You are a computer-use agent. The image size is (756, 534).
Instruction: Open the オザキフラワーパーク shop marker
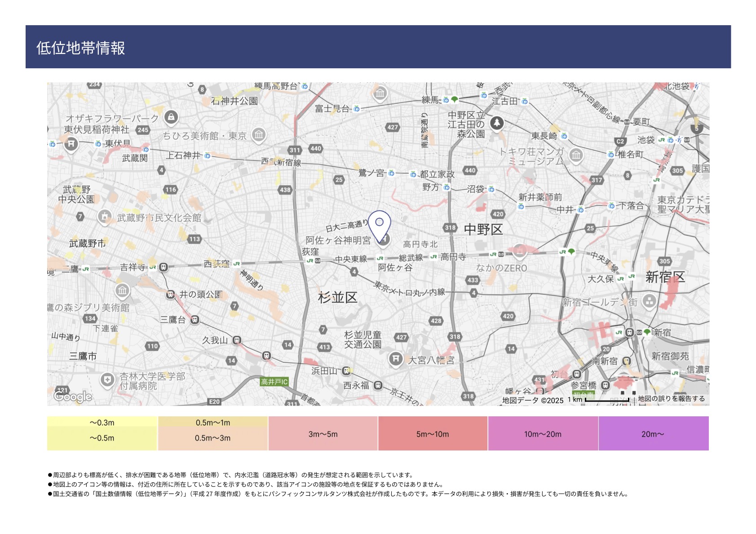[171, 118]
